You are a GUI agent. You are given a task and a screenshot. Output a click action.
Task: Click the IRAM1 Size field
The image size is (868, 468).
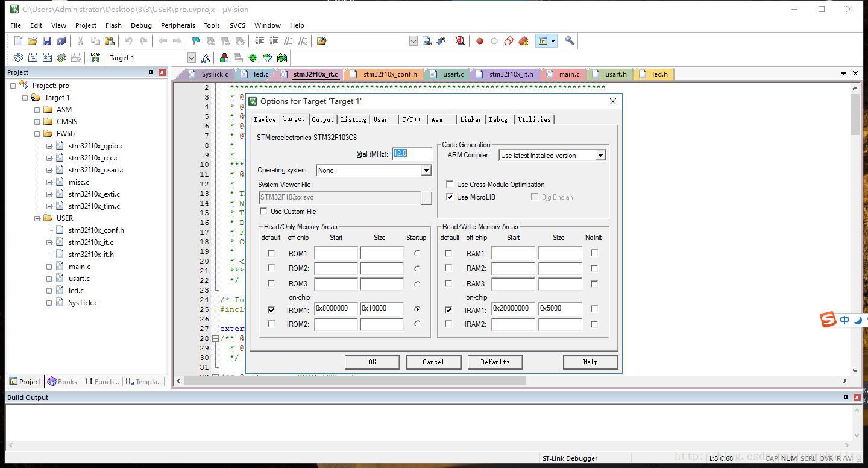click(560, 309)
